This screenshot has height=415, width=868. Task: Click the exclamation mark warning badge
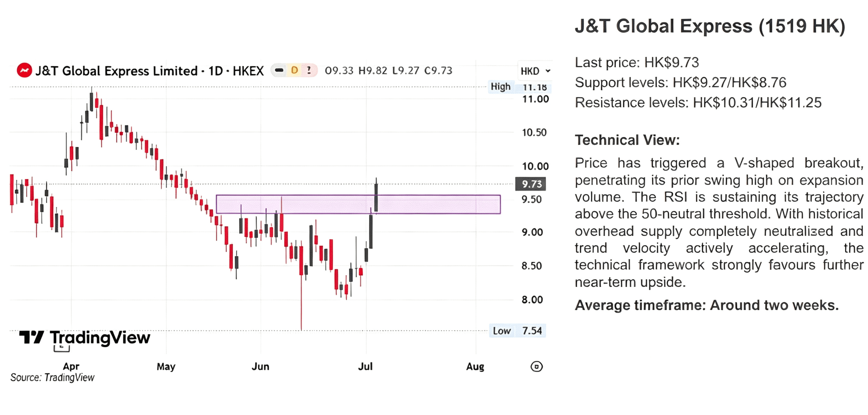(309, 70)
